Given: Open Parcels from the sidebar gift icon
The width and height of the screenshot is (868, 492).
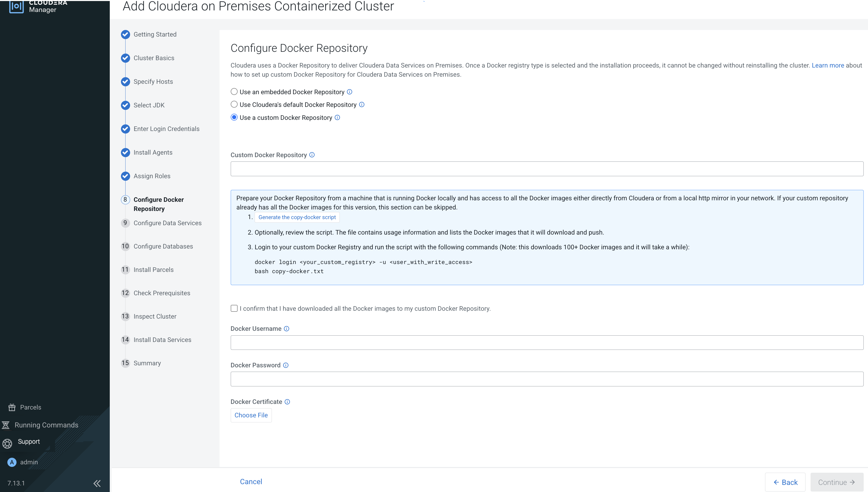Looking at the screenshot, I should point(12,407).
